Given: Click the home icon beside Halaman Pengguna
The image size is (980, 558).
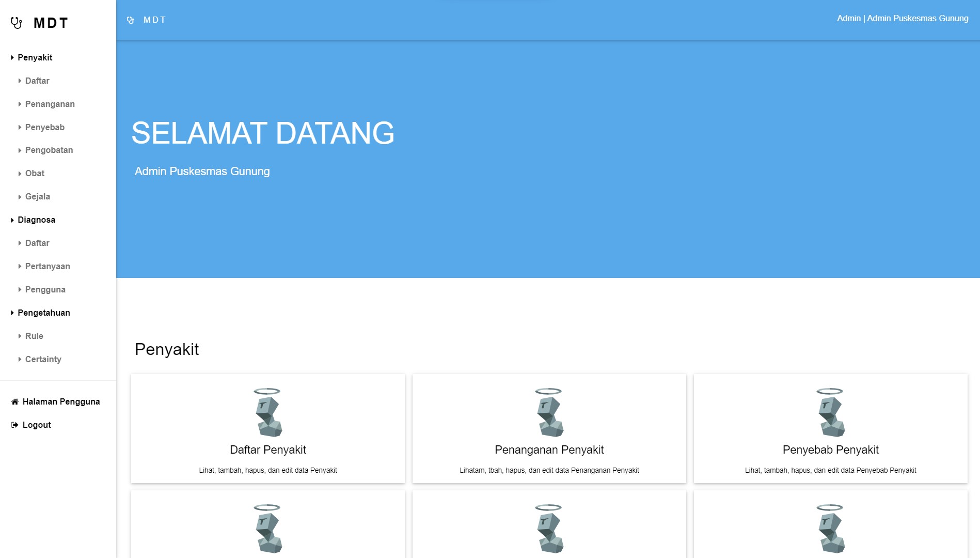Looking at the screenshot, I should (x=14, y=402).
